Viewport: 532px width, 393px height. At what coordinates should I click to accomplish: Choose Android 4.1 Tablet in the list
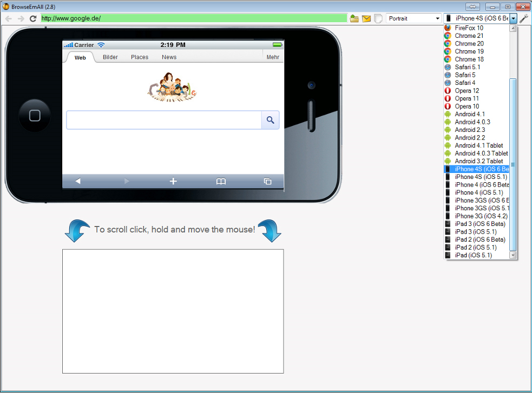pos(478,145)
